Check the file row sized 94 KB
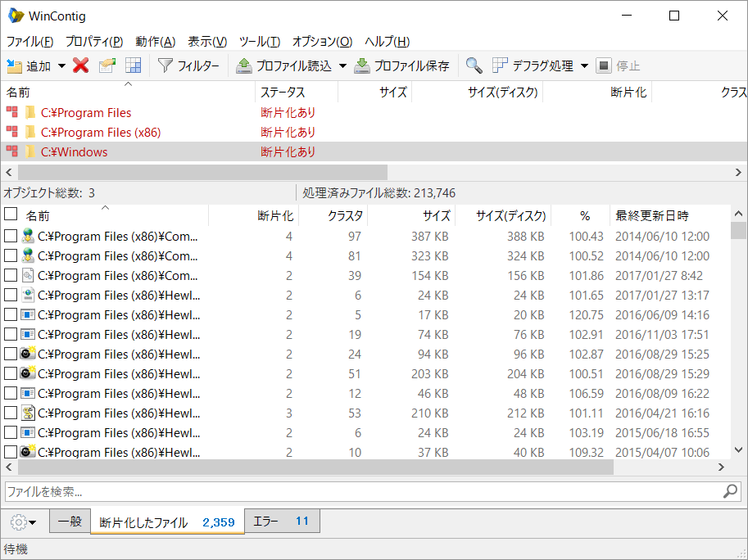This screenshot has width=748, height=560. pyautogui.click(x=11, y=354)
